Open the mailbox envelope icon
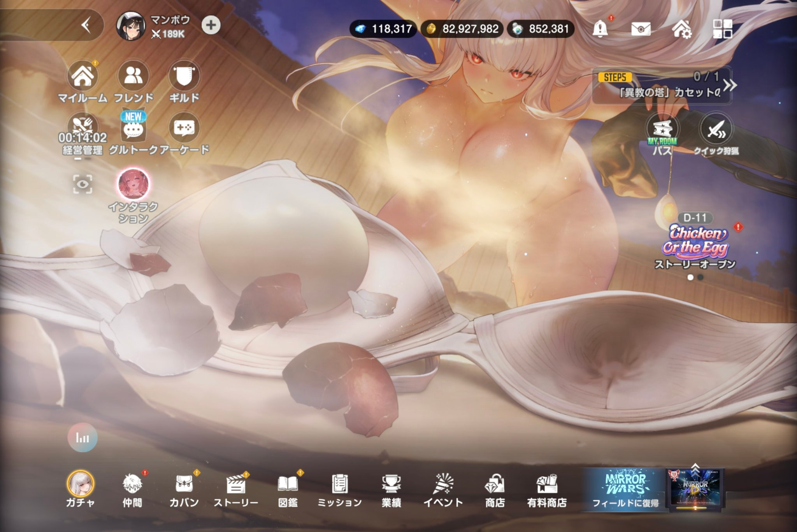 641,28
